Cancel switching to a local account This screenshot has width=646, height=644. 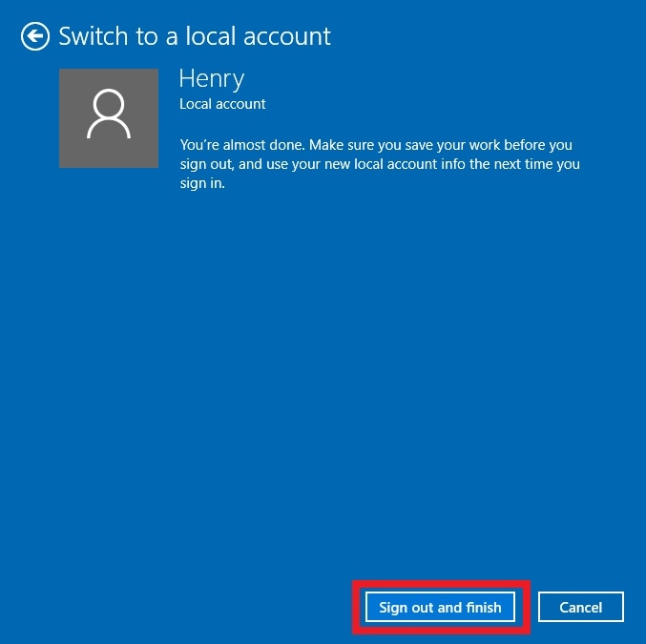580,607
